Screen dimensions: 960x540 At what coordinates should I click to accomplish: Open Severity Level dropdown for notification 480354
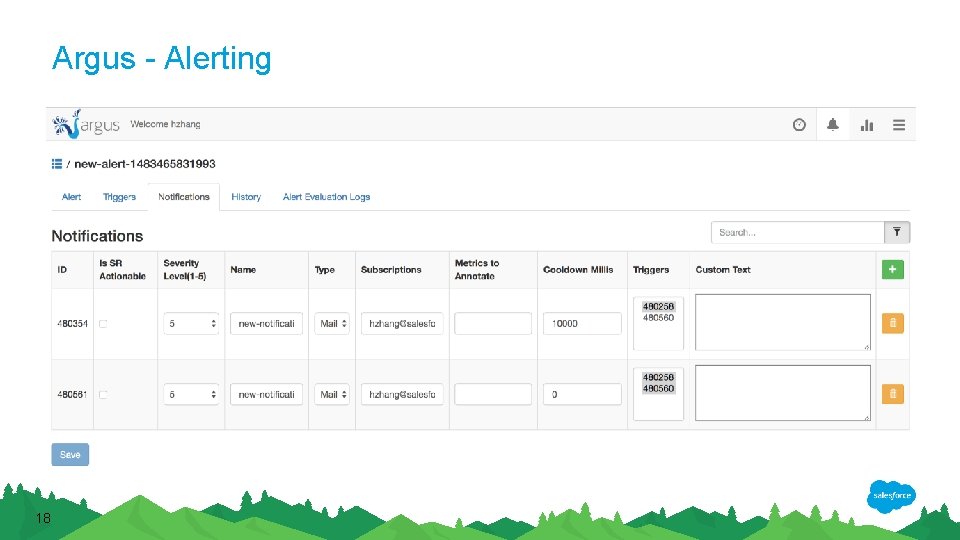click(191, 324)
